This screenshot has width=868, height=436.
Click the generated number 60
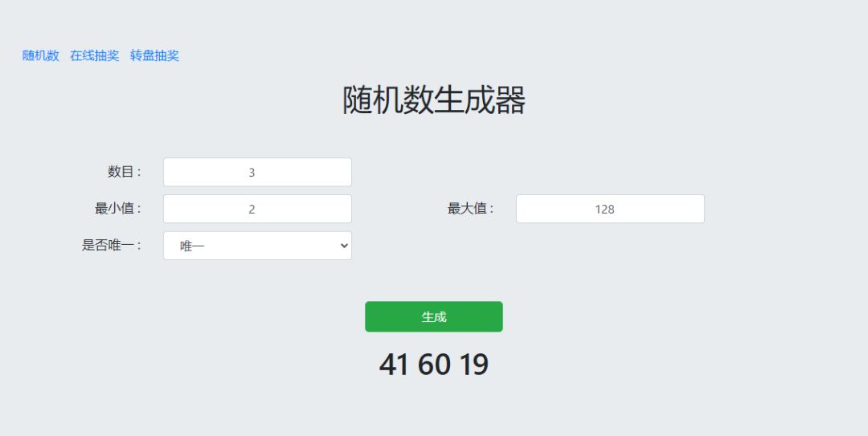click(x=434, y=365)
